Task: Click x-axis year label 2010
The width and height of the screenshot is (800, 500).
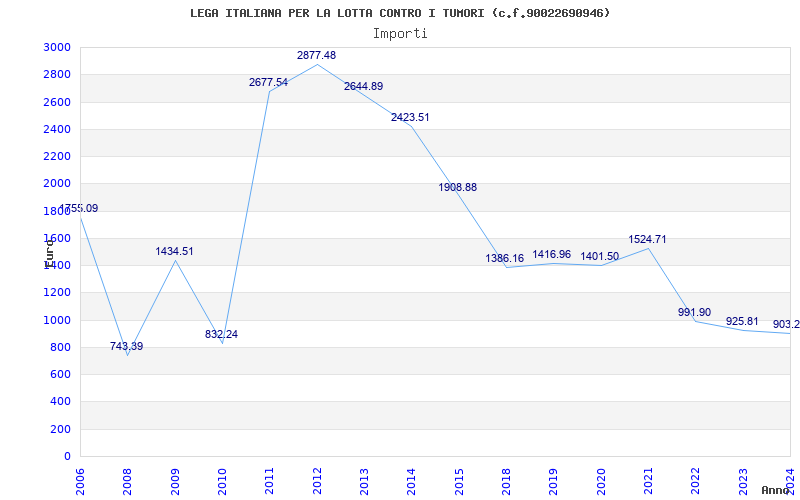Action: coord(222,481)
